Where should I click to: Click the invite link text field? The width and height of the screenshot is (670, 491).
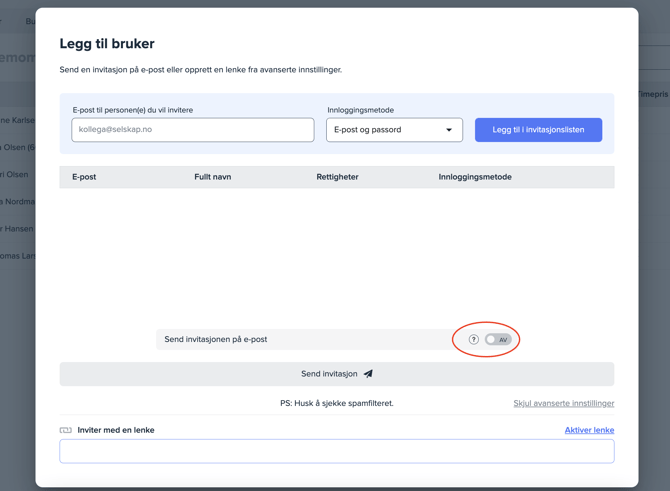coord(336,451)
